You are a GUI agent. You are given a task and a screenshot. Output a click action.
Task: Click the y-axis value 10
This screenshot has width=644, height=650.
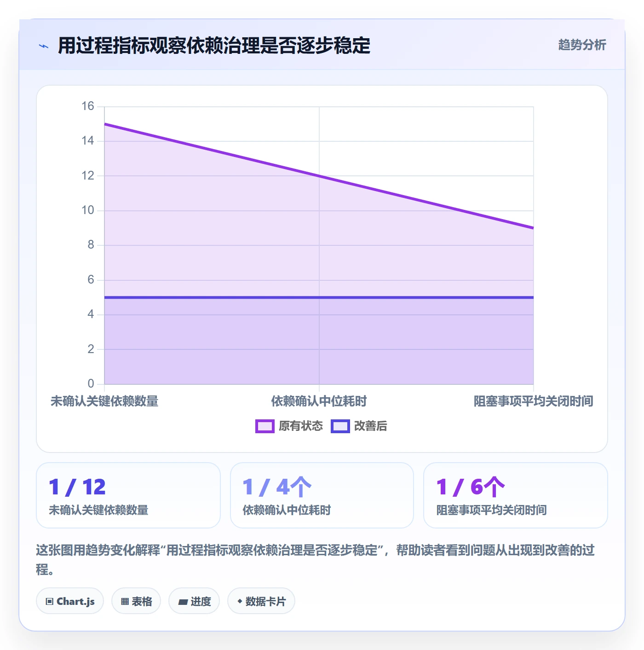[87, 210]
